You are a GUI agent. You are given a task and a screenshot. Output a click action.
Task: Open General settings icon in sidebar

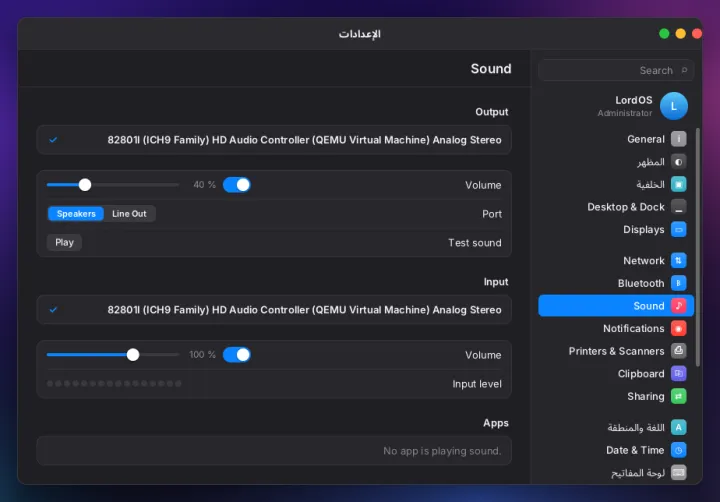(678, 139)
